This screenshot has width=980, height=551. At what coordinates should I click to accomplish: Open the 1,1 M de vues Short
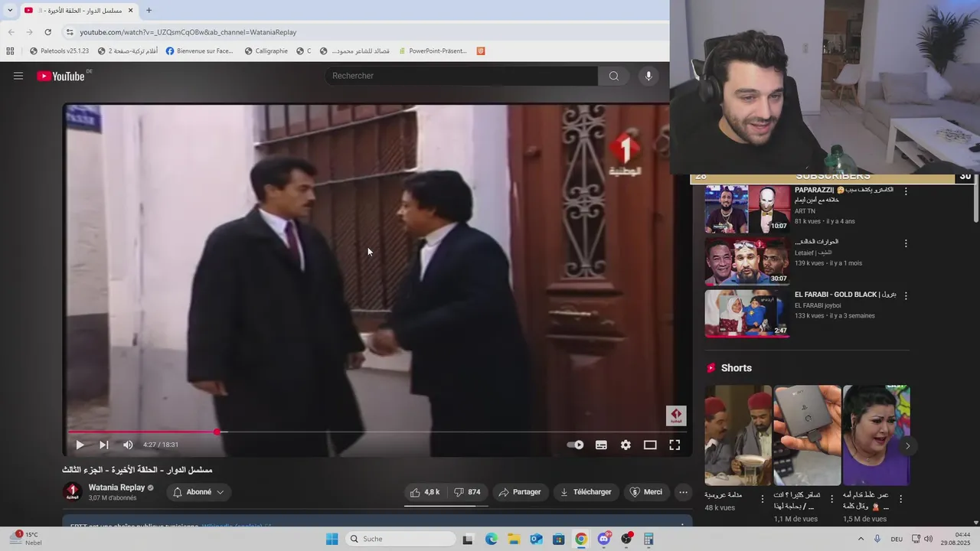point(807,435)
